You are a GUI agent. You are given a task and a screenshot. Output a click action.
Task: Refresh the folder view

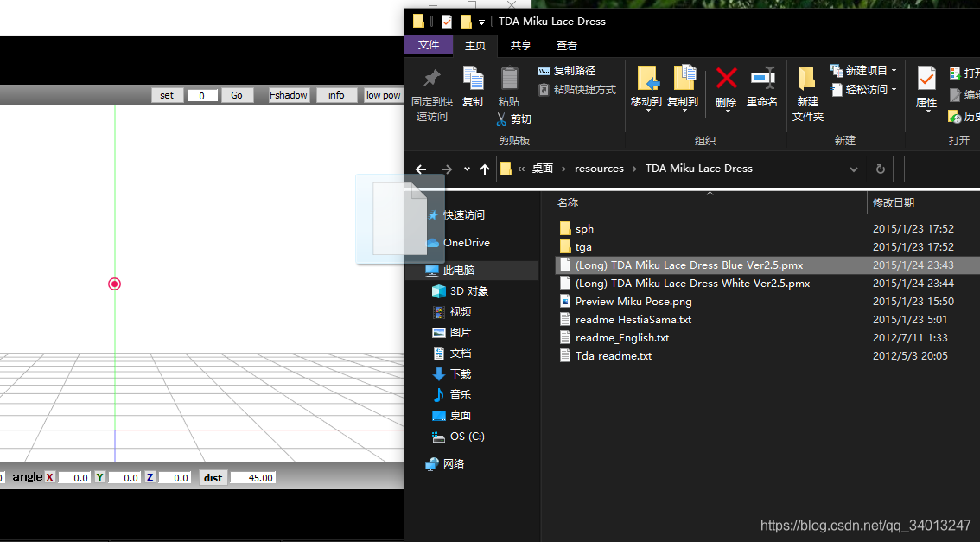click(x=880, y=169)
